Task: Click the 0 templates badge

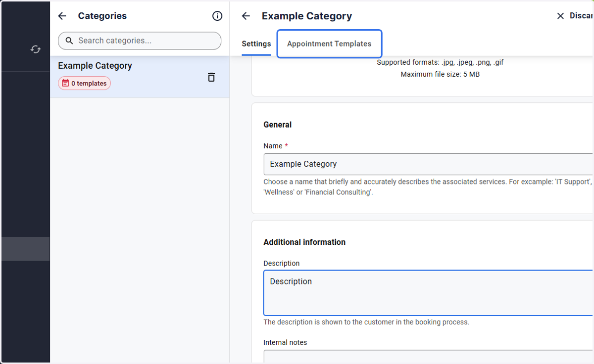Action: tap(84, 84)
